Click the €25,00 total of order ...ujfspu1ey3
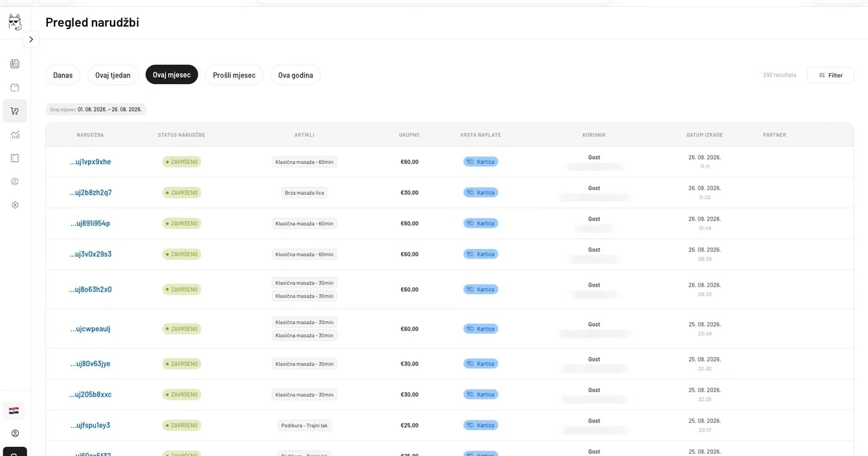 pyautogui.click(x=409, y=426)
